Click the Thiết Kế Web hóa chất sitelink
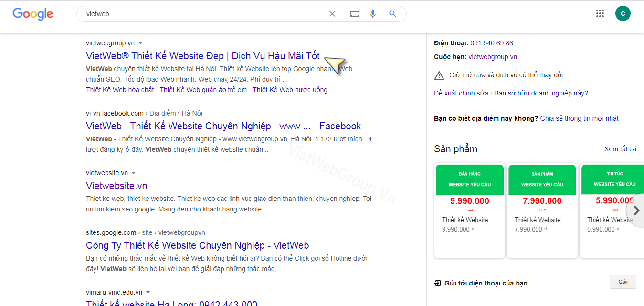 pyautogui.click(x=120, y=90)
